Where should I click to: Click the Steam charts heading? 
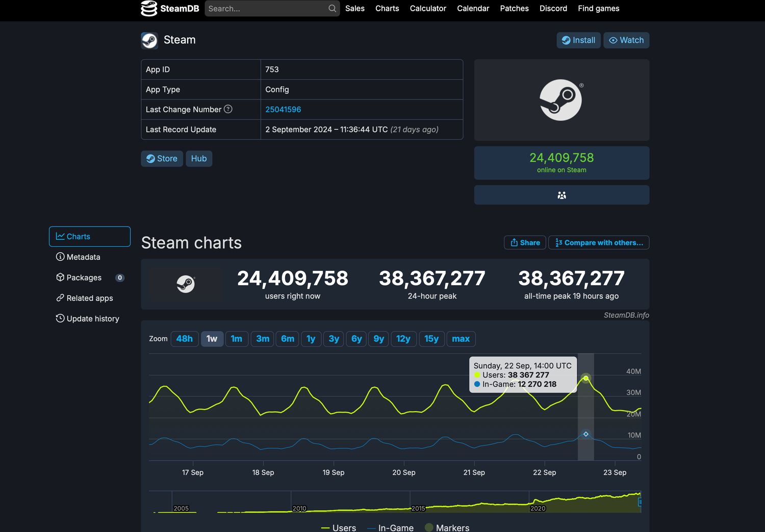click(191, 243)
